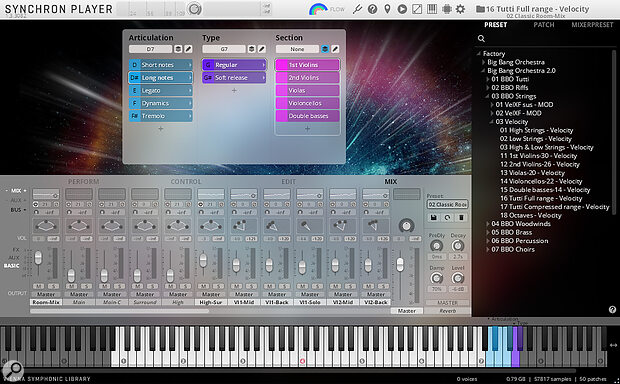Solo the High-Sur channel
620x384 pixels.
(x=218, y=286)
